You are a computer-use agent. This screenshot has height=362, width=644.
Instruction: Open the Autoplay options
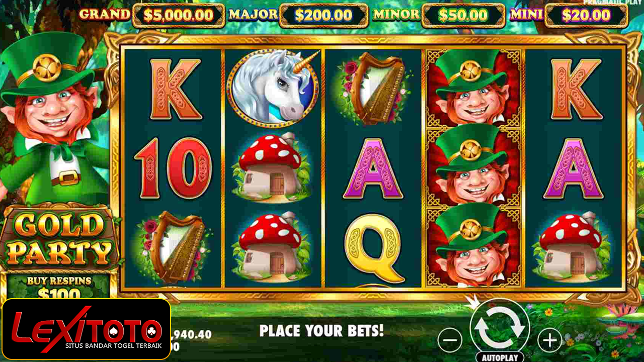point(499,357)
